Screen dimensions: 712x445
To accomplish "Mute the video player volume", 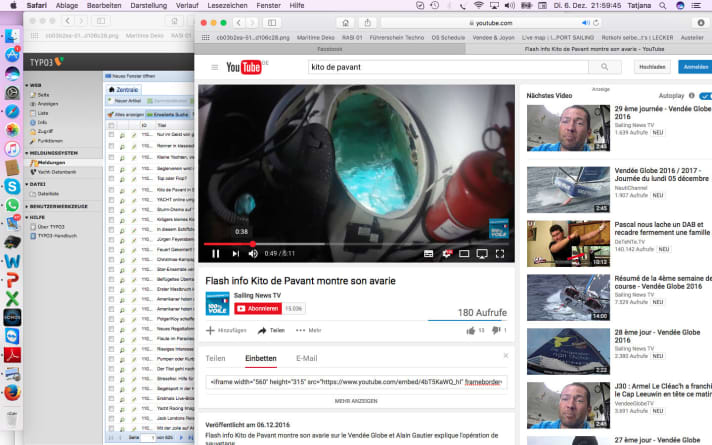I will coord(253,254).
